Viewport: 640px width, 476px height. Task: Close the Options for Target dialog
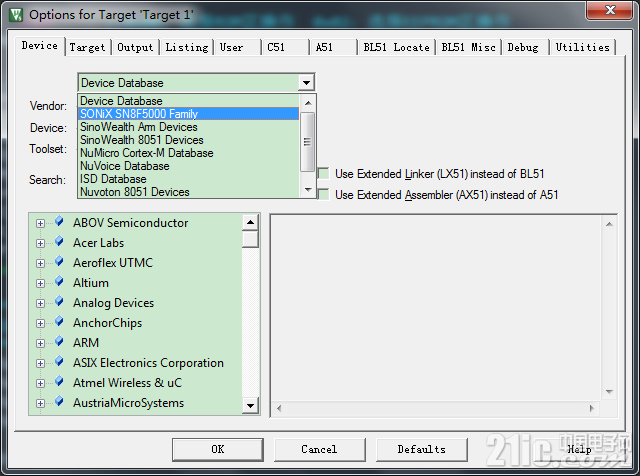(610, 10)
